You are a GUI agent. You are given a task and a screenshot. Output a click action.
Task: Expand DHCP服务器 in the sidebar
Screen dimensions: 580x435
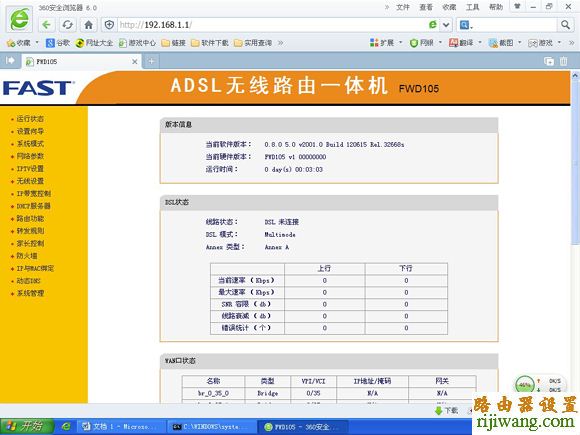tap(33, 206)
